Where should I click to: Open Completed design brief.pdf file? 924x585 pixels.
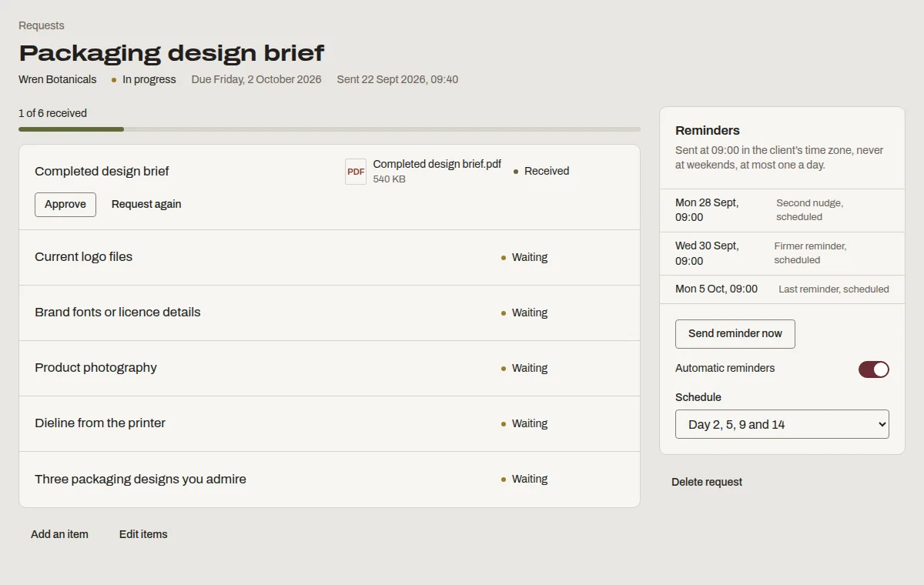pyautogui.click(x=437, y=164)
